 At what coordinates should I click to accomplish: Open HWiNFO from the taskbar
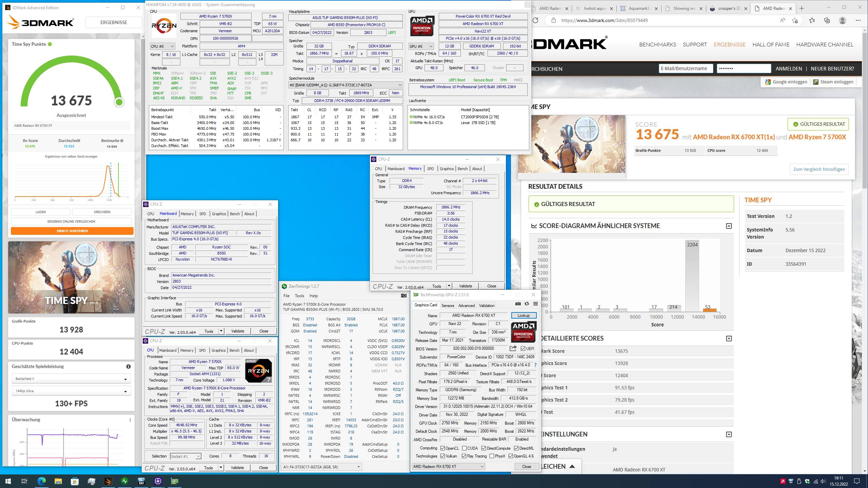coord(141,481)
